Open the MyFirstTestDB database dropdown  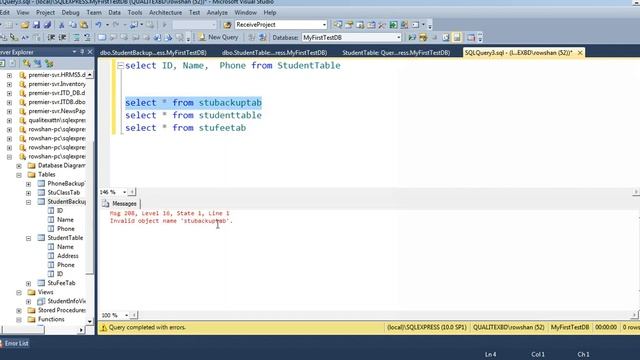pyautogui.click(x=398, y=38)
